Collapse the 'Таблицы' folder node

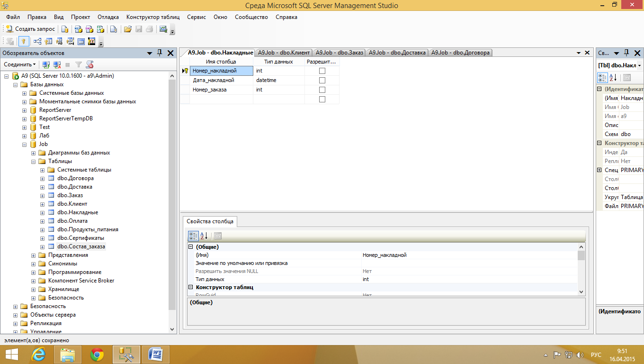[34, 161]
